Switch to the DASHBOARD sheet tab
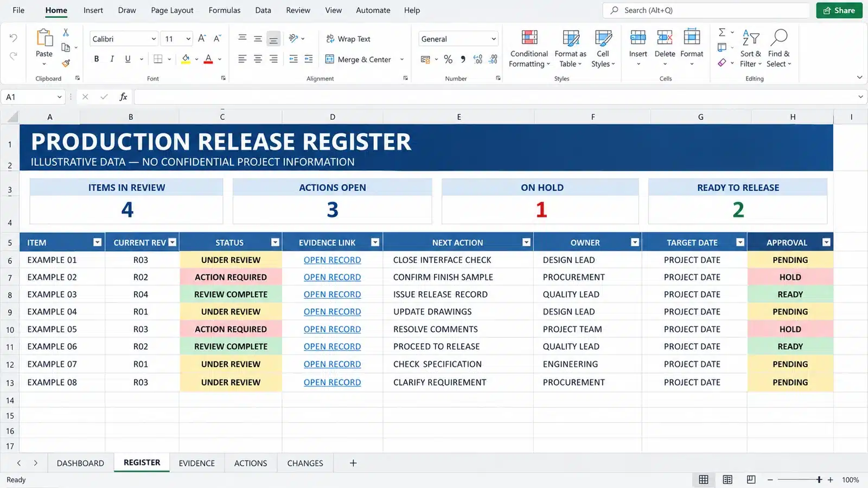Screen dimensions: 868x488 coord(80,463)
